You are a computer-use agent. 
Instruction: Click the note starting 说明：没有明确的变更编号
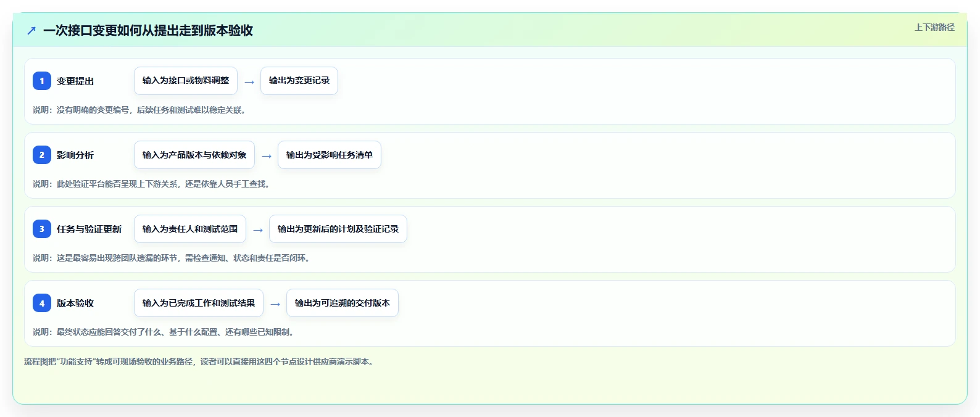coord(141,110)
